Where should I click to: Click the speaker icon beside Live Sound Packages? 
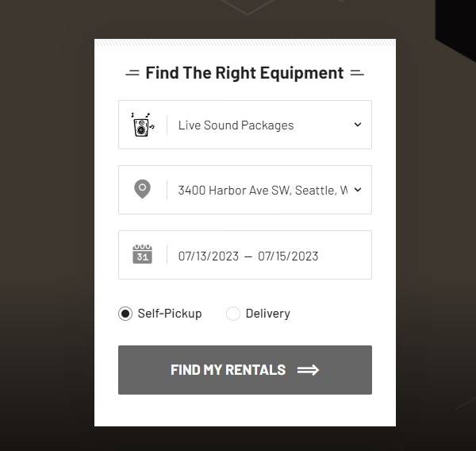pos(142,125)
